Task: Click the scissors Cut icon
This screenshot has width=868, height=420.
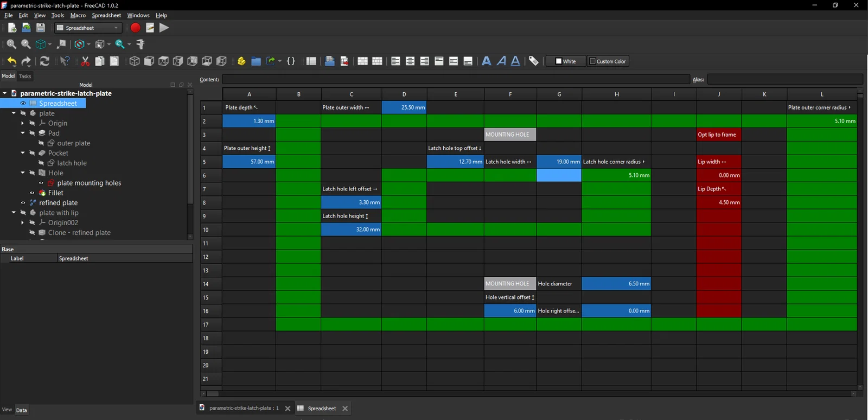Action: [x=85, y=61]
